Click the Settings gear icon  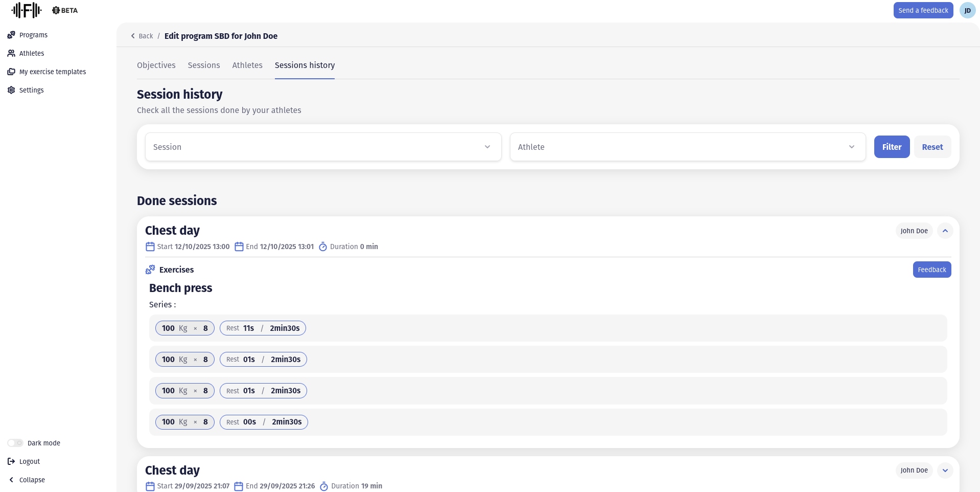point(11,90)
